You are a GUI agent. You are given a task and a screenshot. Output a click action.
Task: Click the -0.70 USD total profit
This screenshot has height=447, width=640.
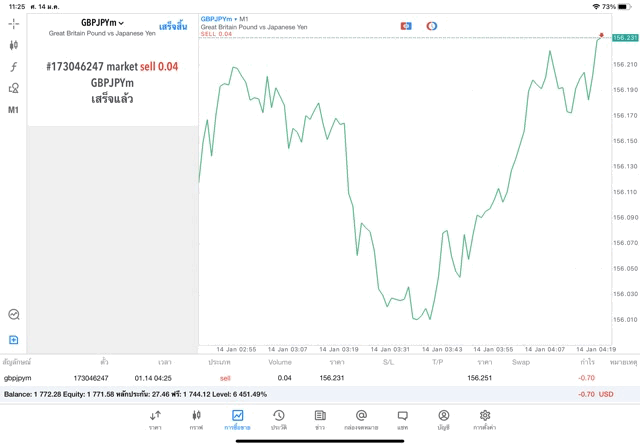[596, 394]
